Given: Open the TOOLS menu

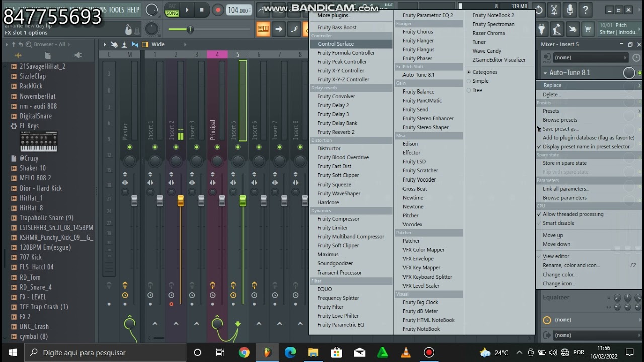Looking at the screenshot, I should coord(116,10).
